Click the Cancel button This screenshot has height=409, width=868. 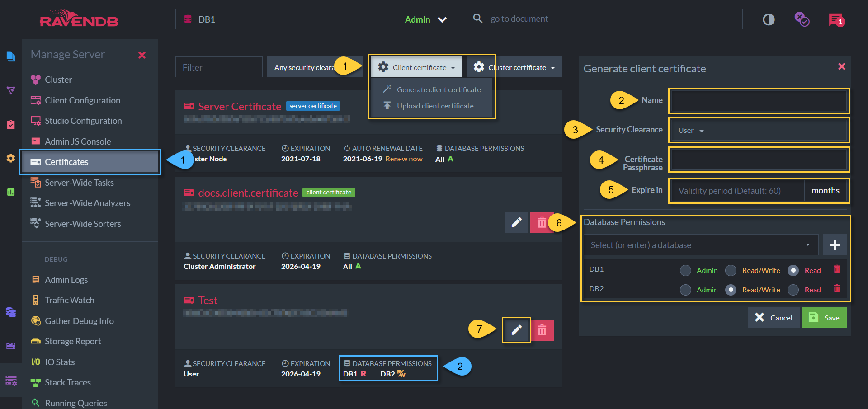coord(773,317)
